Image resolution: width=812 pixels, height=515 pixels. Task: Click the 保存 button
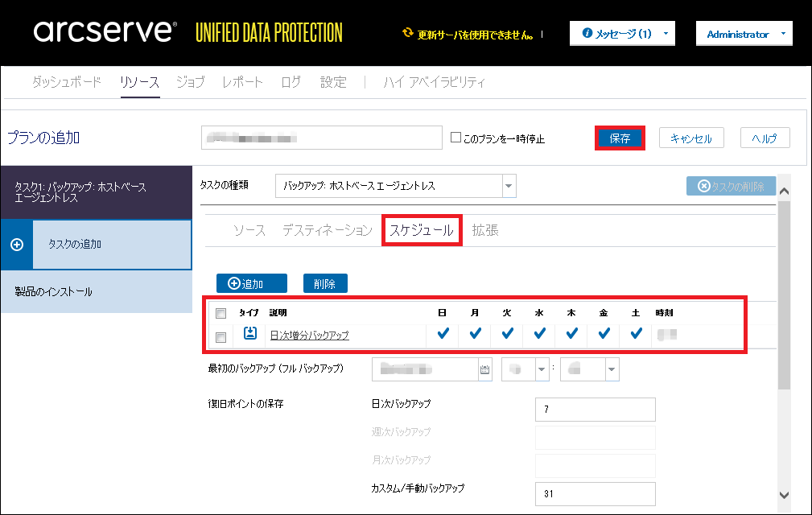pos(620,138)
